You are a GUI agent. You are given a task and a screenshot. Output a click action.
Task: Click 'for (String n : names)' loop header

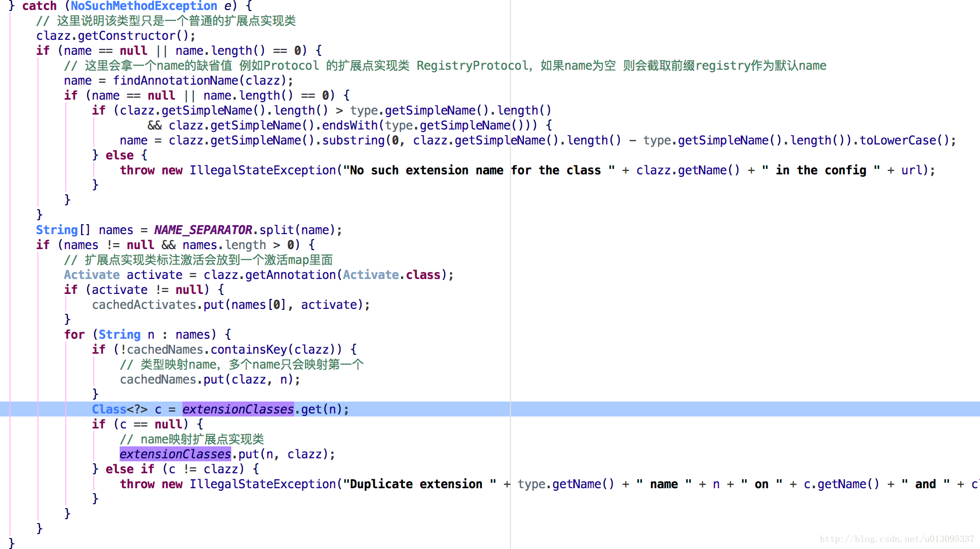[148, 335]
